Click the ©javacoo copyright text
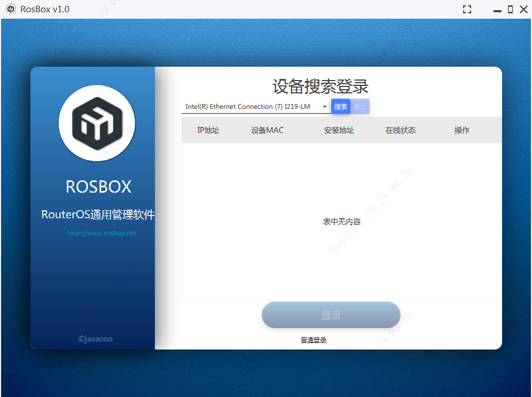This screenshot has height=397, width=532. coord(95,339)
